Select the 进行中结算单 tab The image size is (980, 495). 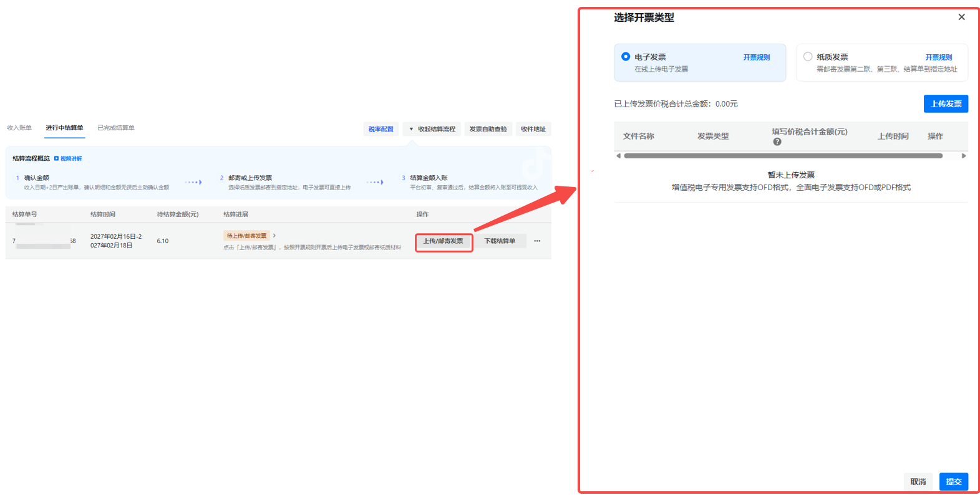click(x=64, y=128)
